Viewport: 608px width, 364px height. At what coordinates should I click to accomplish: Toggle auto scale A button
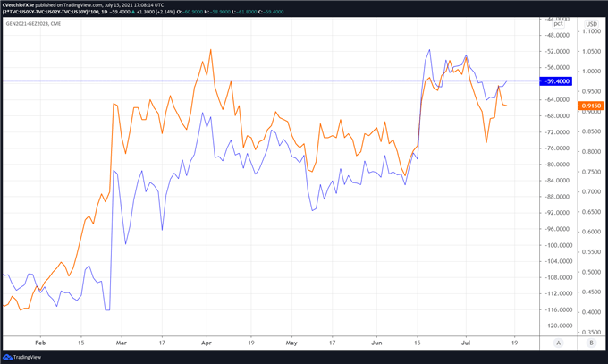(558, 343)
